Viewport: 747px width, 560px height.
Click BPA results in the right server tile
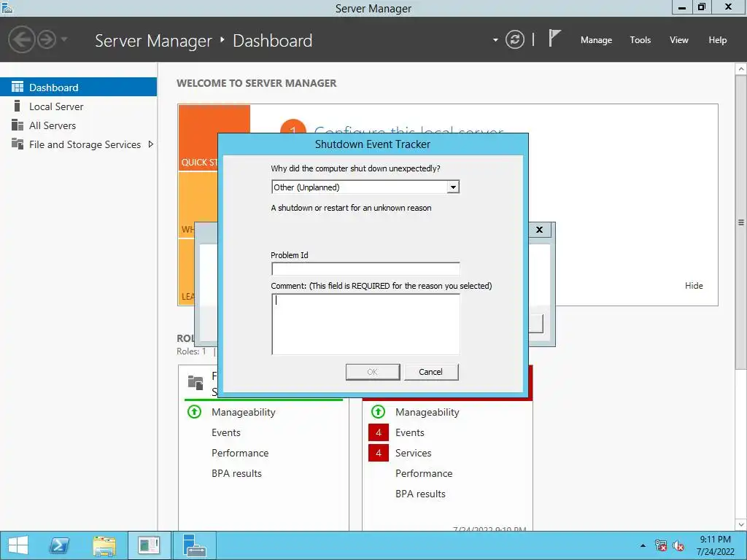tap(420, 494)
